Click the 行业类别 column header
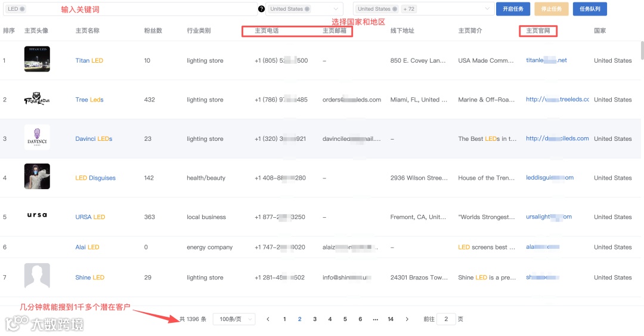 199,30
